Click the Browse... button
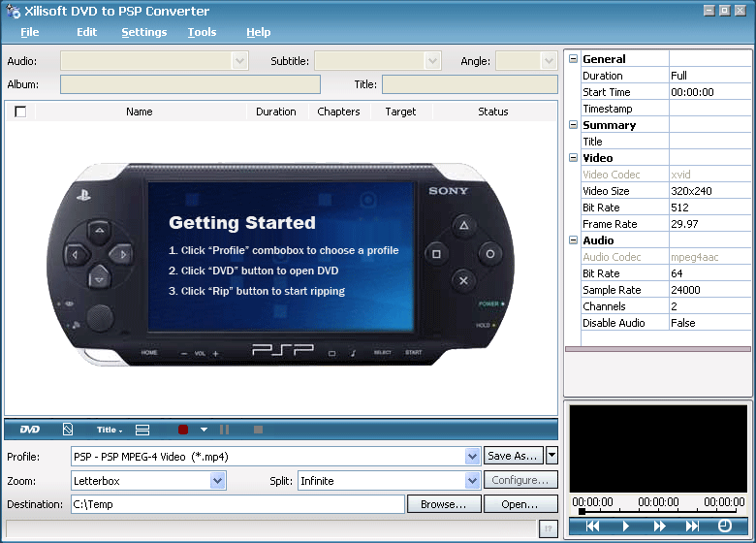756x543 pixels. tap(444, 504)
